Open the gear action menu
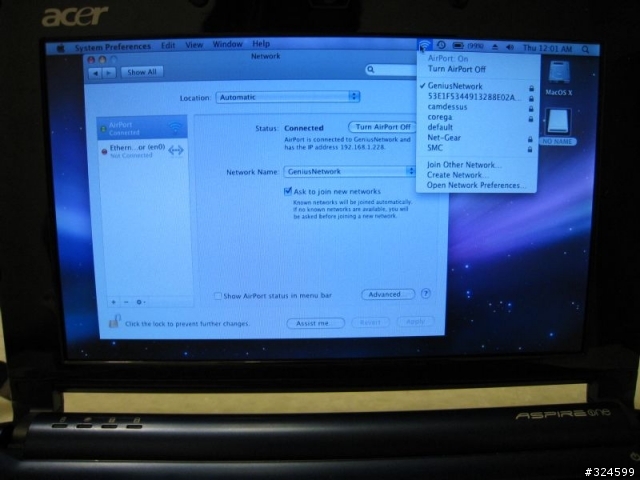Screen dimensions: 640x480 click(x=140, y=302)
